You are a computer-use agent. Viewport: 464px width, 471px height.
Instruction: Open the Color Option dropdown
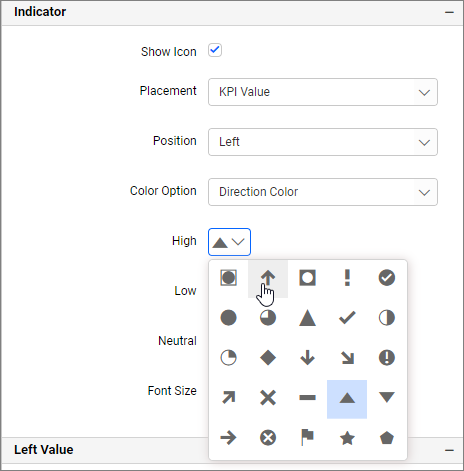point(323,192)
